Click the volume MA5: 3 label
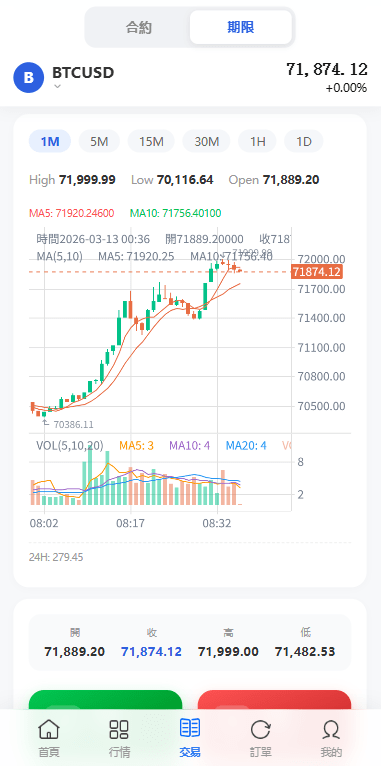The image size is (381, 766). tap(136, 445)
